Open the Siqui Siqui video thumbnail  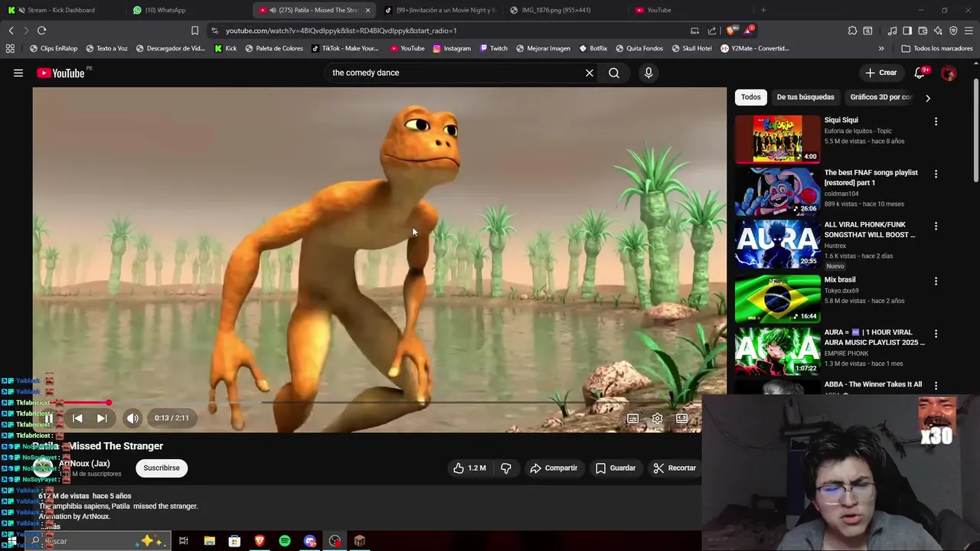tap(778, 139)
